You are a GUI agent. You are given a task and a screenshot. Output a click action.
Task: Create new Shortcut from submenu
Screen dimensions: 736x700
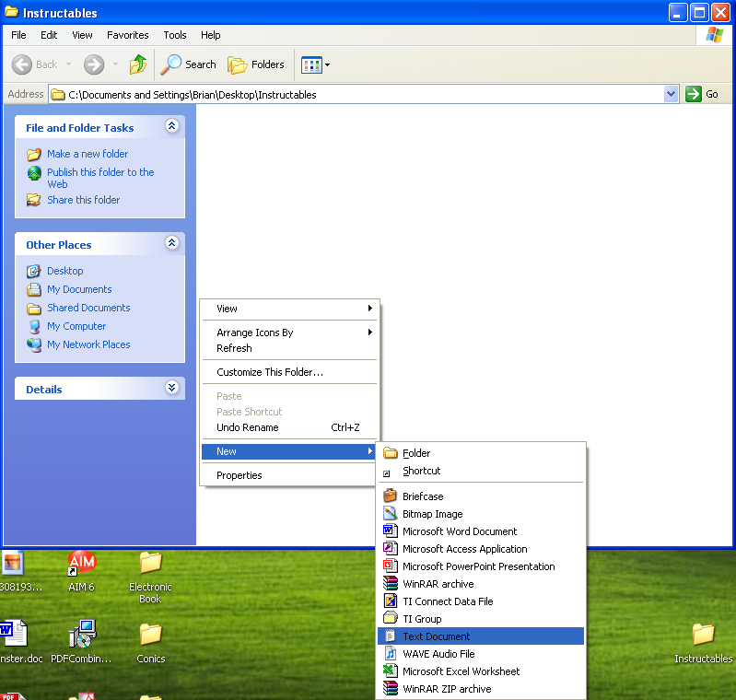click(x=481, y=471)
